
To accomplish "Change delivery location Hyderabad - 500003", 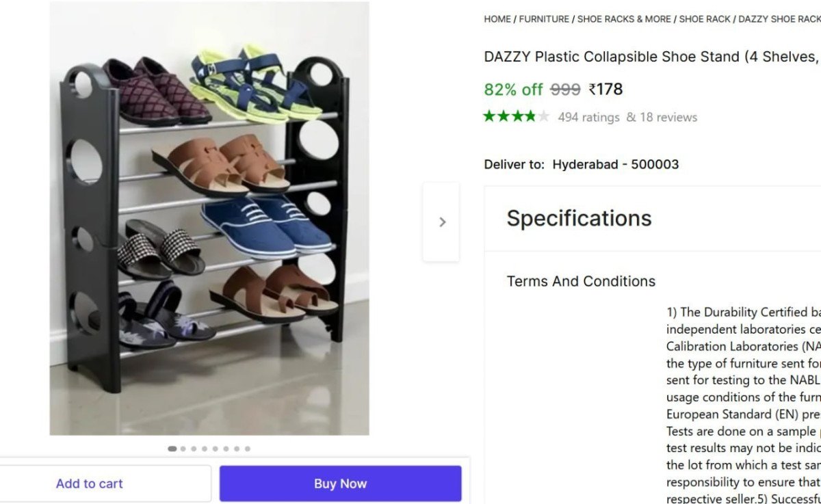I will click(x=615, y=164).
